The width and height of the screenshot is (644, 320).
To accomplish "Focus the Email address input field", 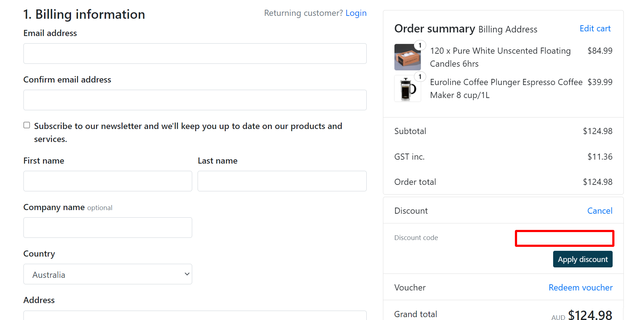I will tap(195, 53).
